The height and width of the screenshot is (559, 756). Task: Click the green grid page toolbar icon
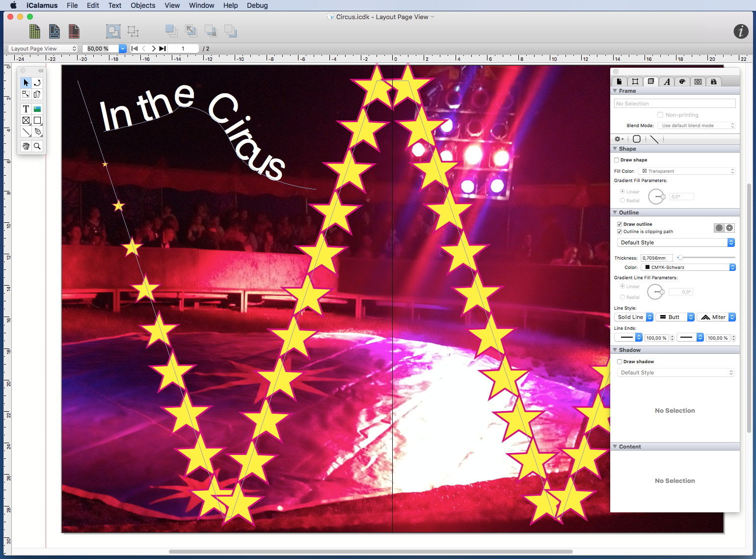pyautogui.click(x=34, y=31)
